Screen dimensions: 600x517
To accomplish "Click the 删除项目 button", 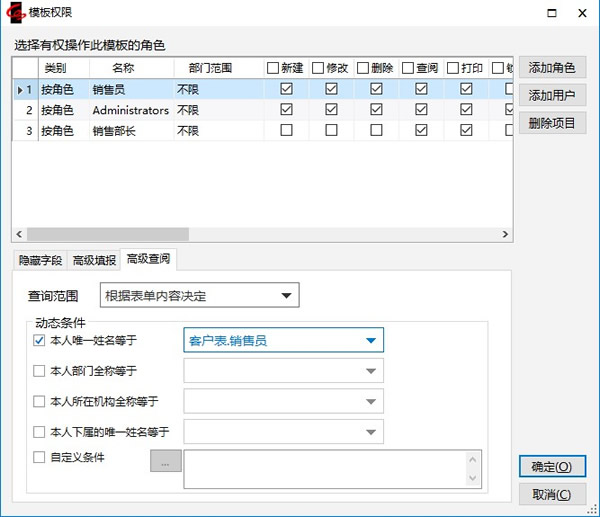I will [x=552, y=123].
